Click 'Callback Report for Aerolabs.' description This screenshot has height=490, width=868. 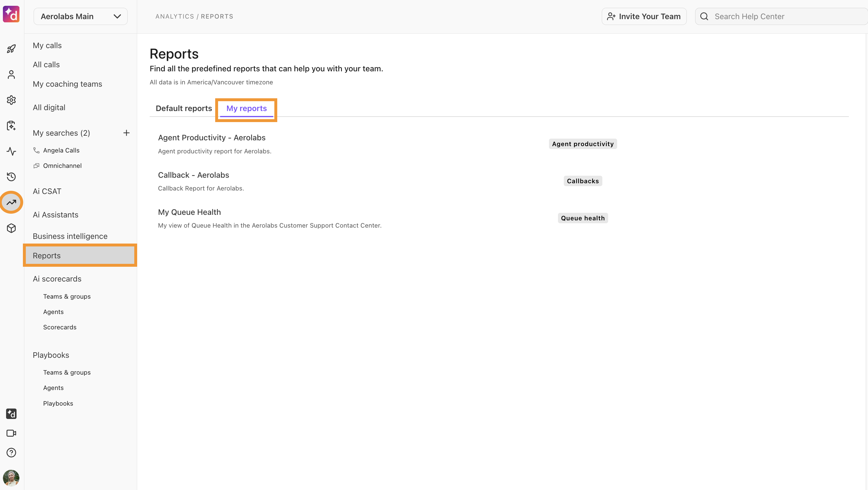(x=201, y=188)
